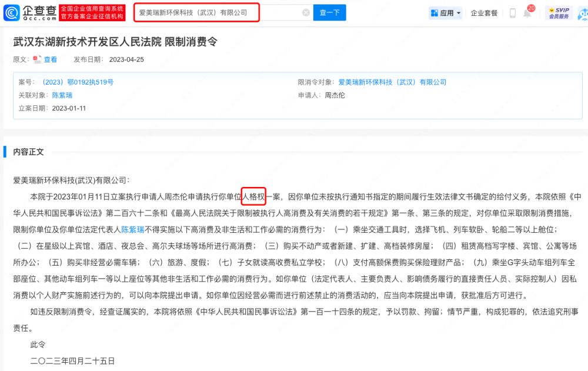The height and width of the screenshot is (371, 588).
Task: Clear the search box with the X icon
Action: (306, 13)
